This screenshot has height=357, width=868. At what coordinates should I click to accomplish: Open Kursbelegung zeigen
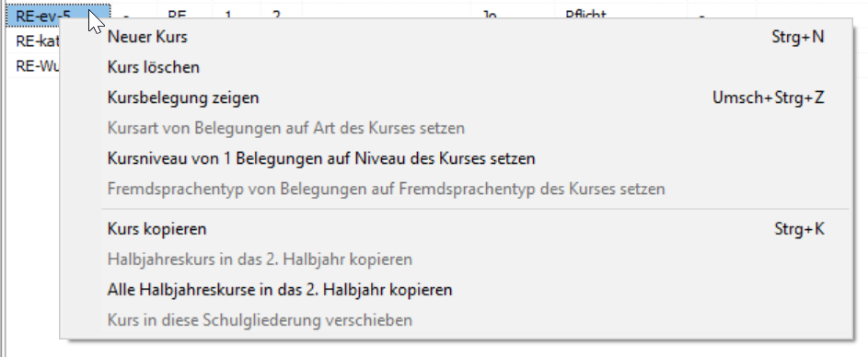pyautogui.click(x=183, y=98)
